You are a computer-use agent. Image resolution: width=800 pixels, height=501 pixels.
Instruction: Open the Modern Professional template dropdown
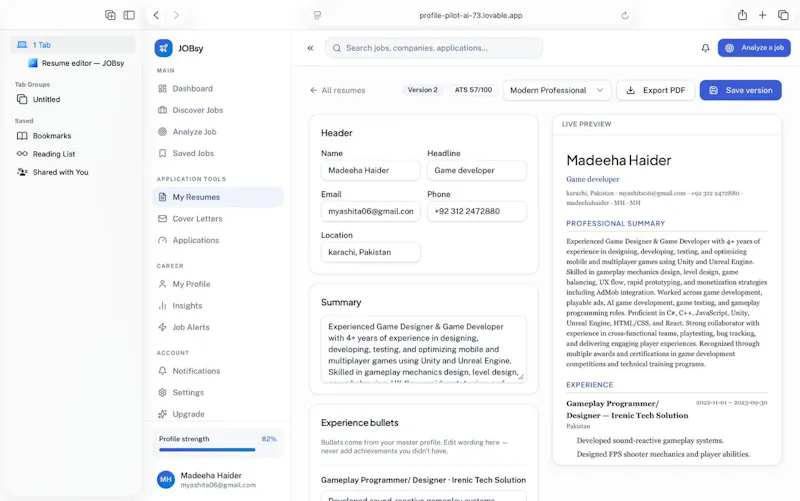coord(557,90)
